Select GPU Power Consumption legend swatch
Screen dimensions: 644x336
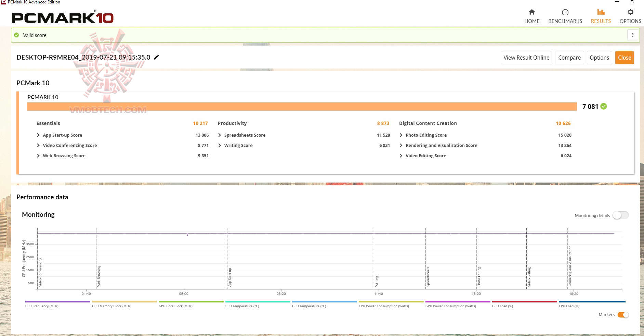click(x=458, y=302)
